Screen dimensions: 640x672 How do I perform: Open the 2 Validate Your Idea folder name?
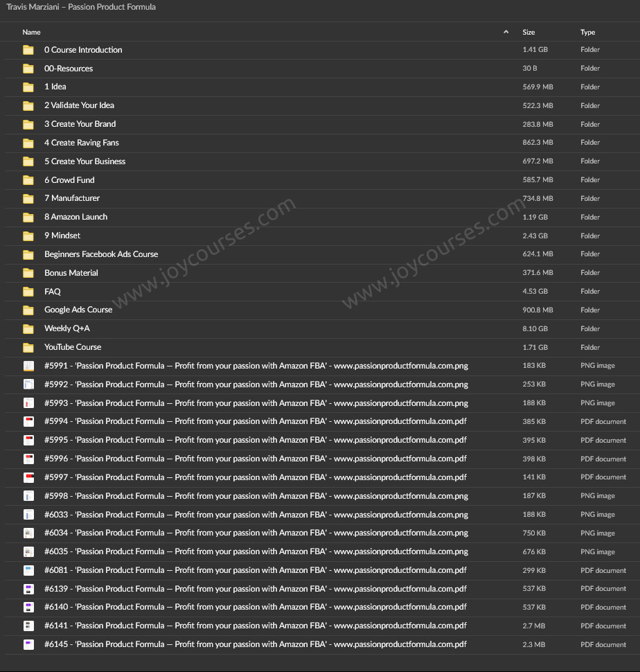[x=79, y=105]
